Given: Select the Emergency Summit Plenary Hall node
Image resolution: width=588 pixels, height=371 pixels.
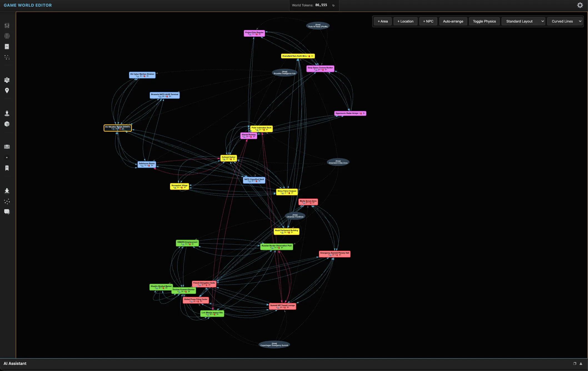Looking at the screenshot, I should tap(334, 254).
